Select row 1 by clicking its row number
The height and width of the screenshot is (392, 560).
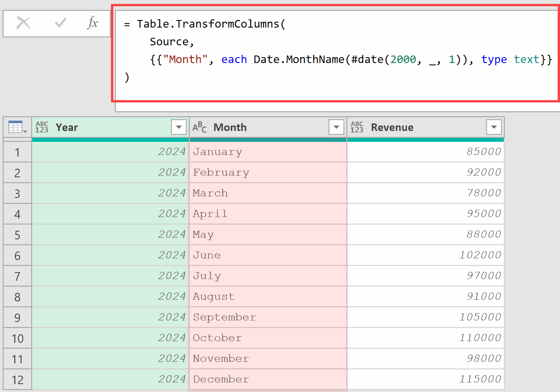pos(17,152)
